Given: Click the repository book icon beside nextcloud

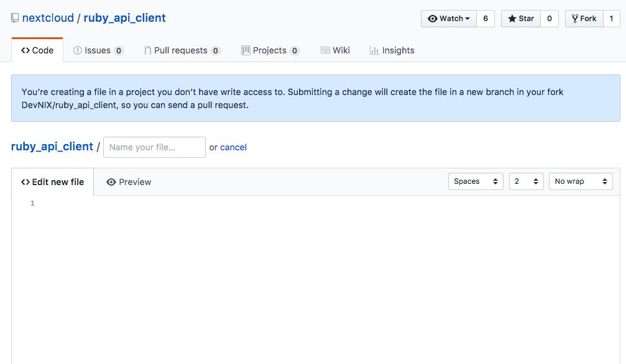Looking at the screenshot, I should (x=15, y=18).
